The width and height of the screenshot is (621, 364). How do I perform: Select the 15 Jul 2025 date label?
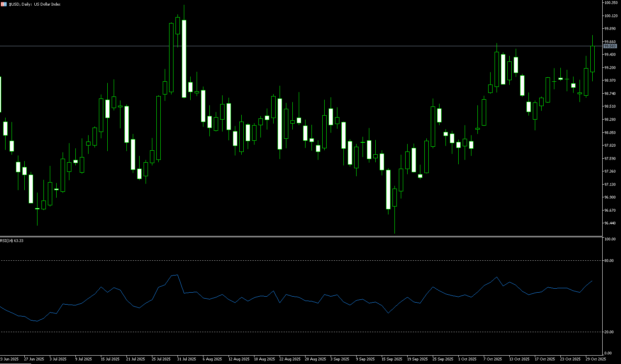[110, 359]
